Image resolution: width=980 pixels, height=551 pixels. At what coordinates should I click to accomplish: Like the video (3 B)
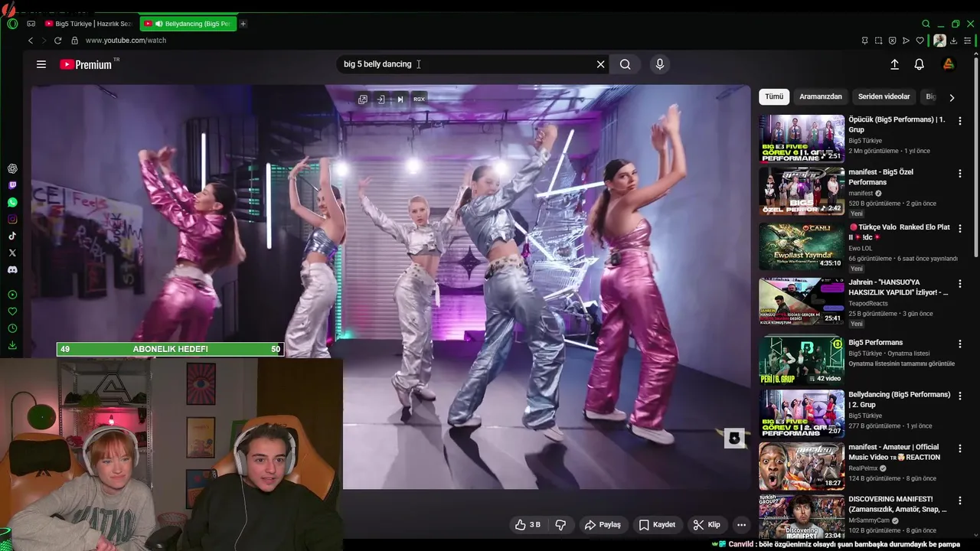click(x=528, y=525)
